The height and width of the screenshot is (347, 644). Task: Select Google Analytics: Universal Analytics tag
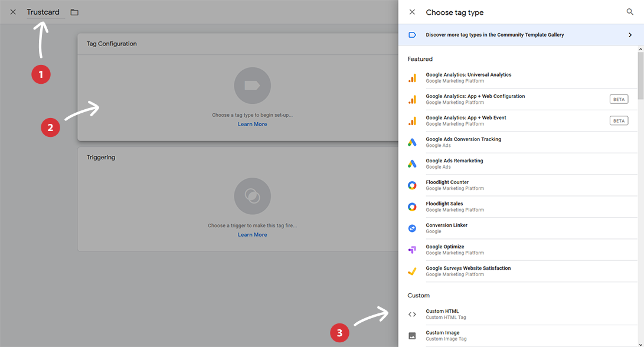(x=518, y=78)
